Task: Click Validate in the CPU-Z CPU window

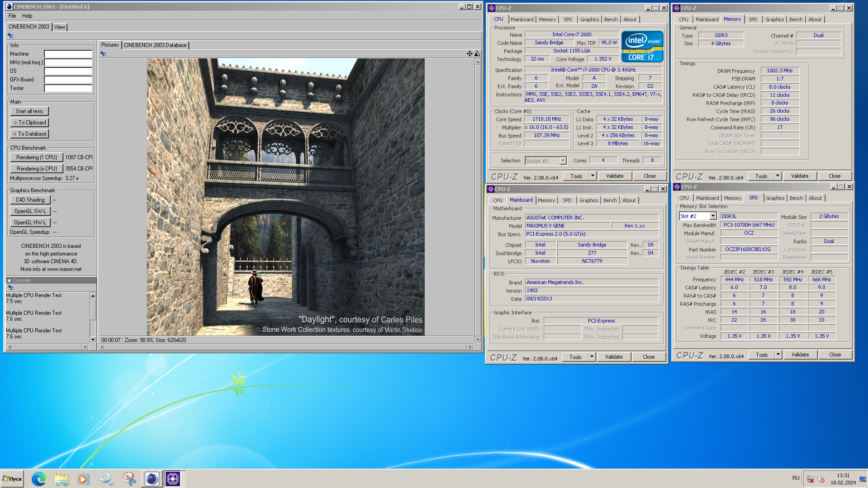Action: point(614,176)
